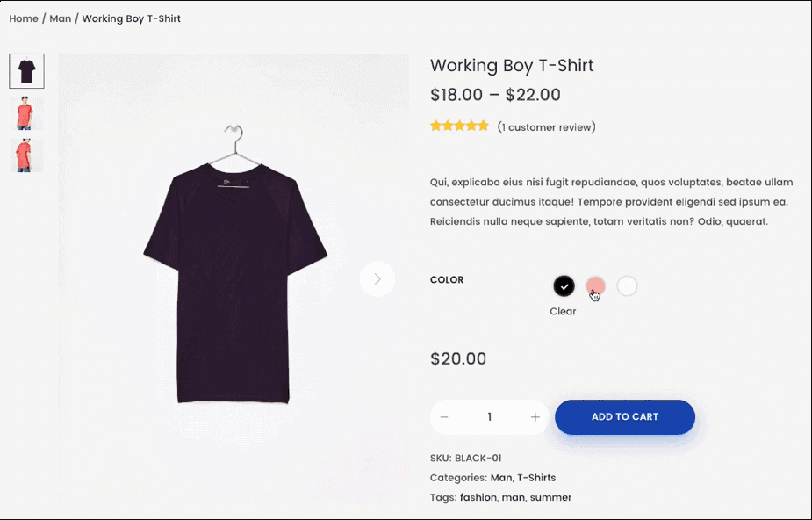Choose the pink color swatch

click(x=595, y=285)
